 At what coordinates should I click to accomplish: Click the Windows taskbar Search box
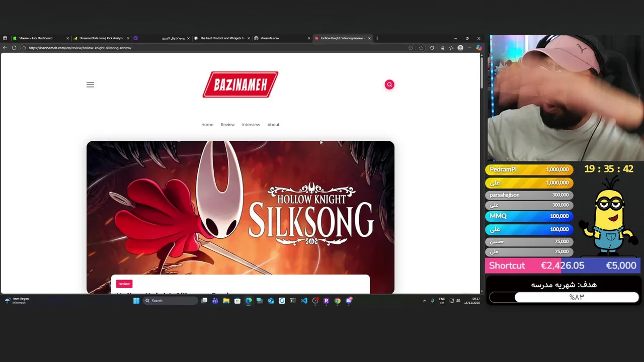point(171,301)
